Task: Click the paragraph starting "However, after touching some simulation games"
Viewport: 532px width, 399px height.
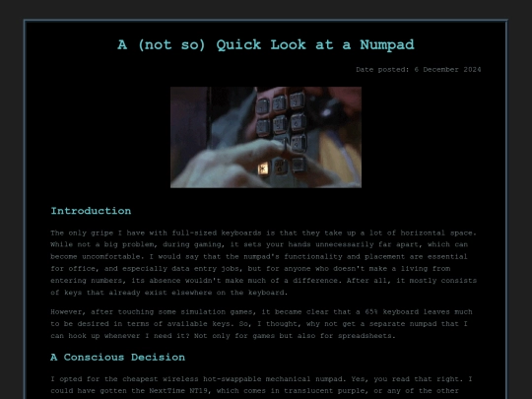Action: coord(261,324)
